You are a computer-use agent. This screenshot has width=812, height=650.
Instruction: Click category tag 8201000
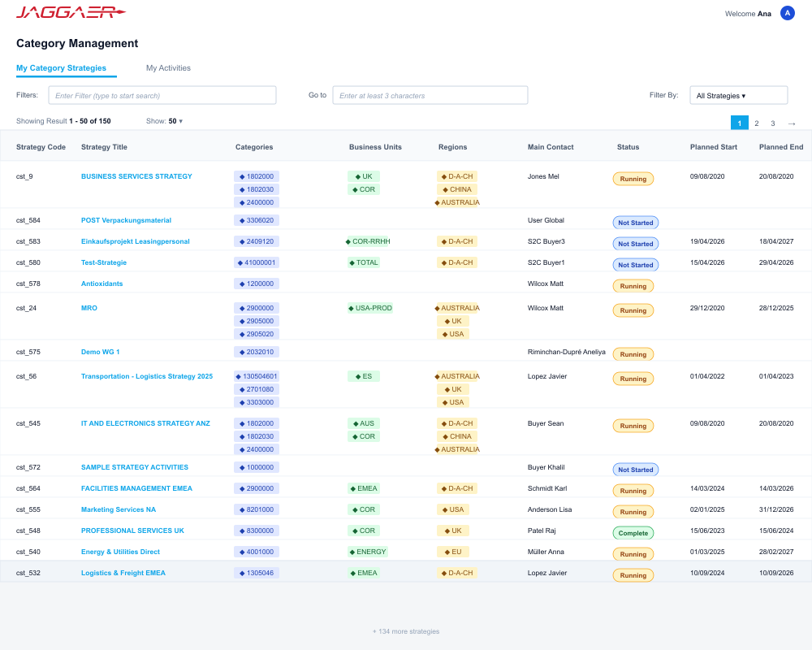coord(257,510)
